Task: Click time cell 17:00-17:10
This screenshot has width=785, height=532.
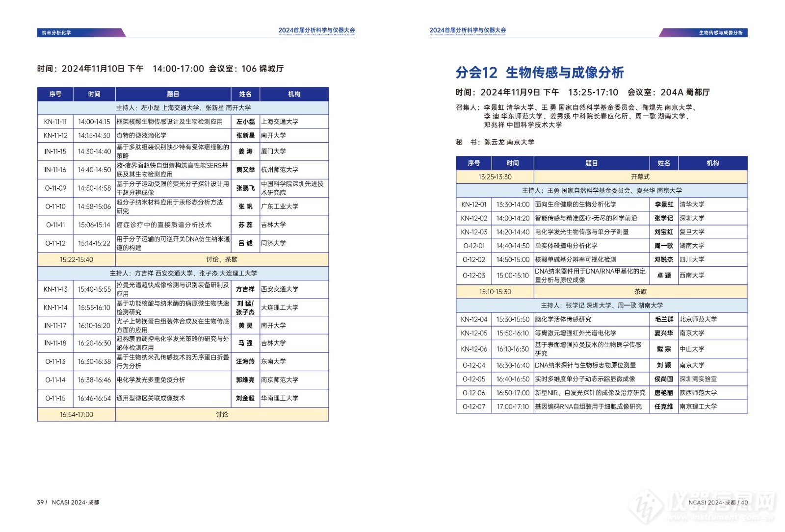Action: pyautogui.click(x=513, y=406)
